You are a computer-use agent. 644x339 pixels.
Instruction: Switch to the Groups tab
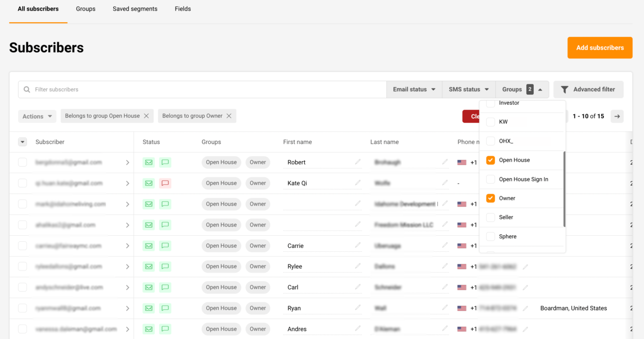[85, 9]
